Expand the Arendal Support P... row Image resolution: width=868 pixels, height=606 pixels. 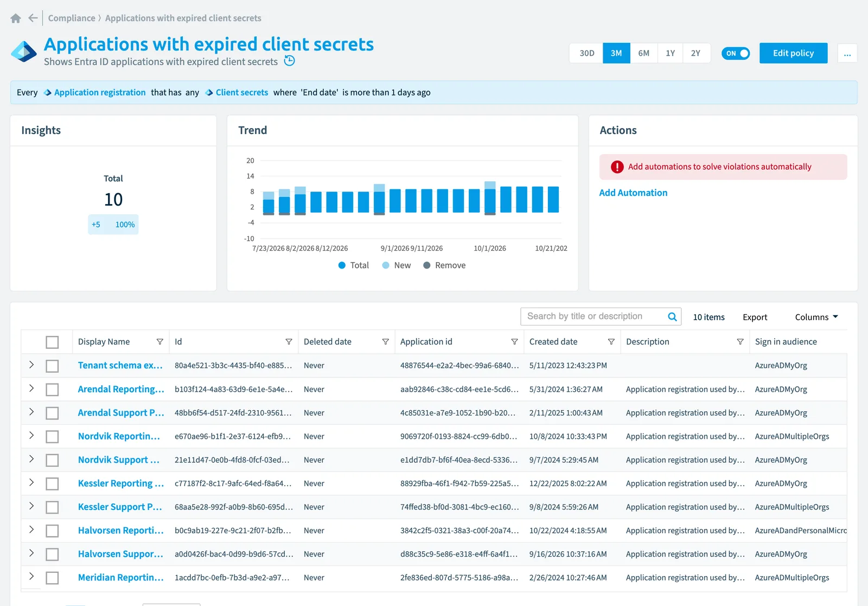(31, 412)
